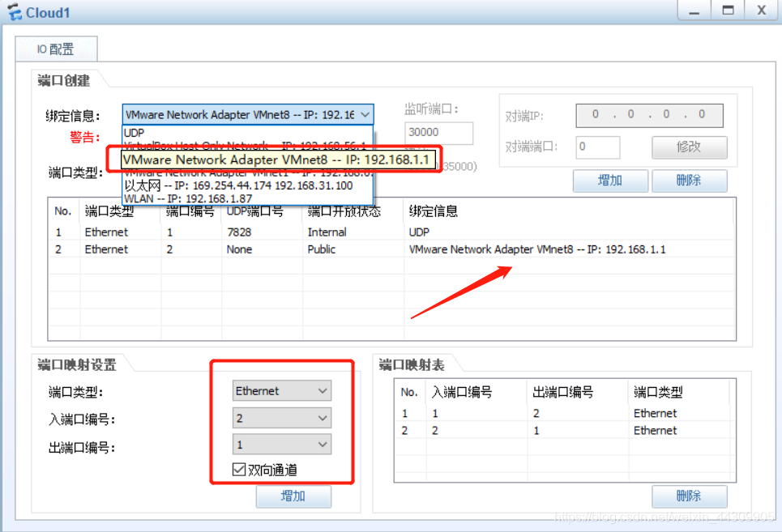Click the 监听端口 30000 field
The width and height of the screenshot is (782, 532).
[x=439, y=133]
